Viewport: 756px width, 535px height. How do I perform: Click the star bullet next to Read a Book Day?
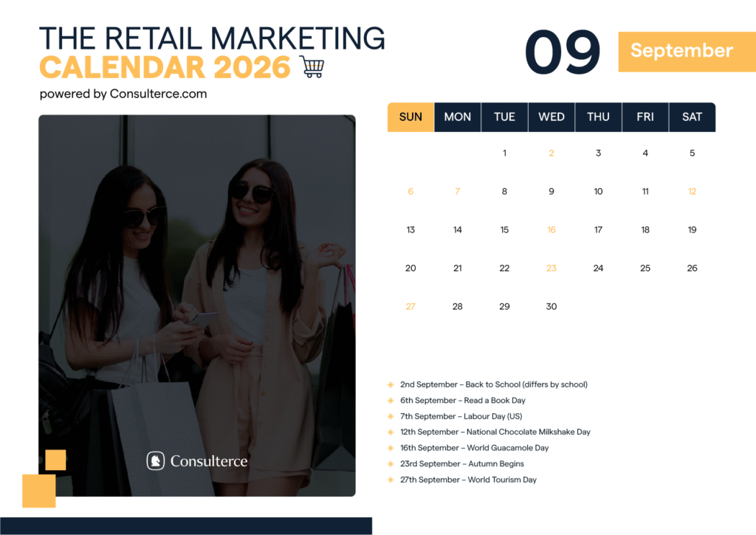click(390, 400)
